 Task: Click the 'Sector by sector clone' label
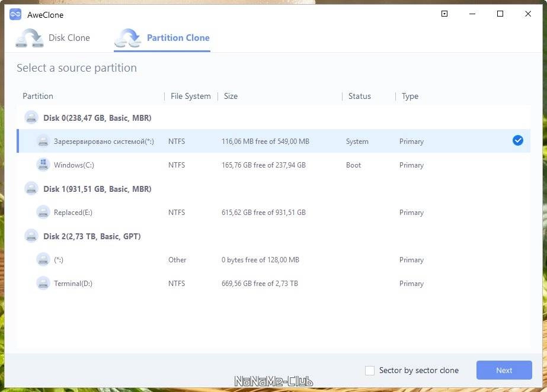[x=419, y=370]
